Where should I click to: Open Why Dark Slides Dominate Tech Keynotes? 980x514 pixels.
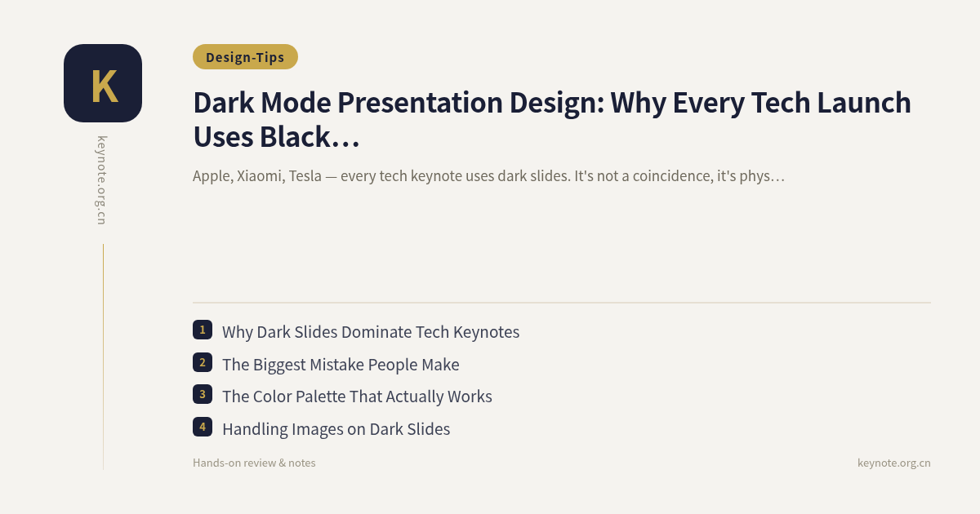(371, 332)
